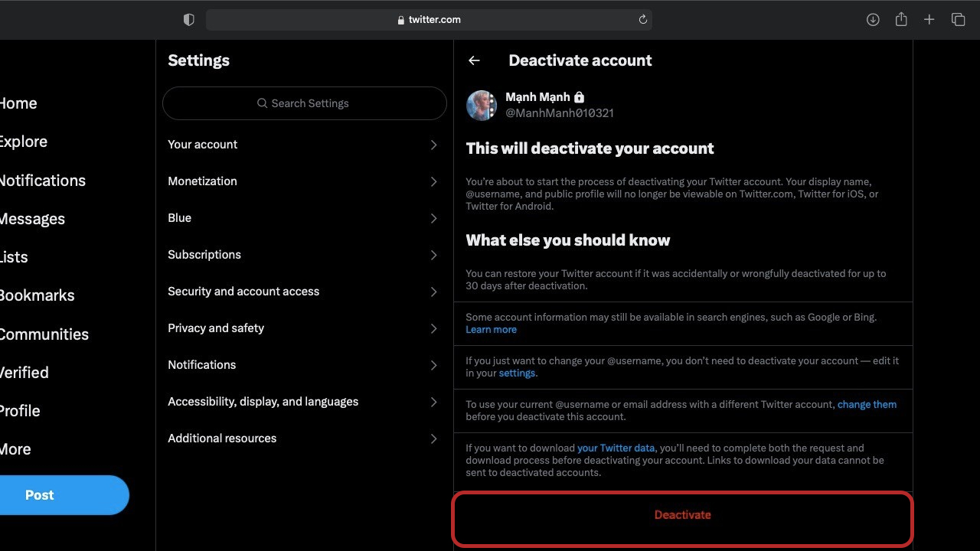The height and width of the screenshot is (551, 980).
Task: Click the red Deactivate button
Action: (683, 515)
